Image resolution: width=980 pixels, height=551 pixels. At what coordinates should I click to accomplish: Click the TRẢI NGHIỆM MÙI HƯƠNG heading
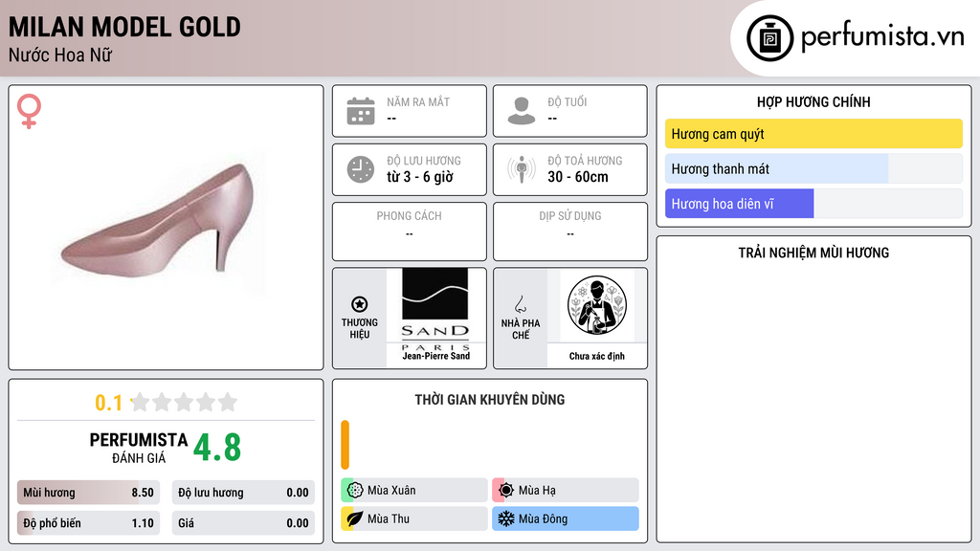813,253
